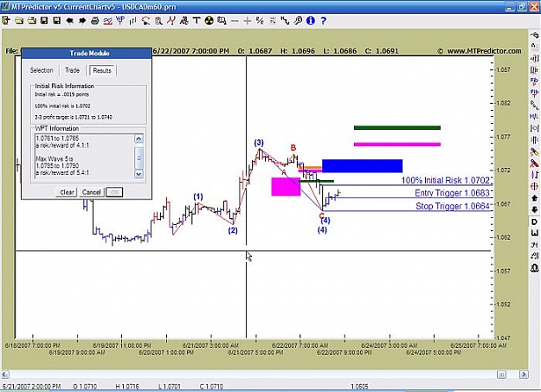
Task: Click the printer icon
Action: coord(95,21)
